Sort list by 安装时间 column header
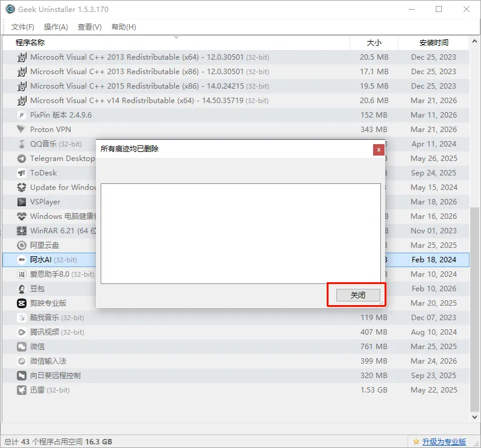481x448 pixels. click(434, 43)
